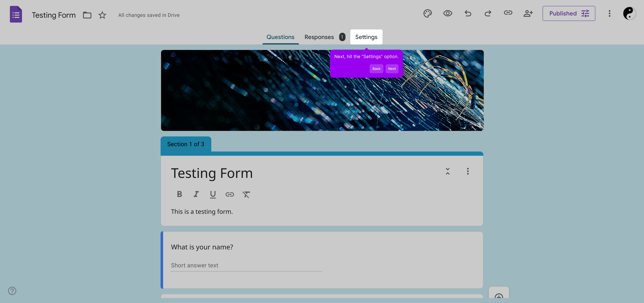This screenshot has width=644, height=303.
Task: Copy responder link with link icon
Action: [x=508, y=13]
